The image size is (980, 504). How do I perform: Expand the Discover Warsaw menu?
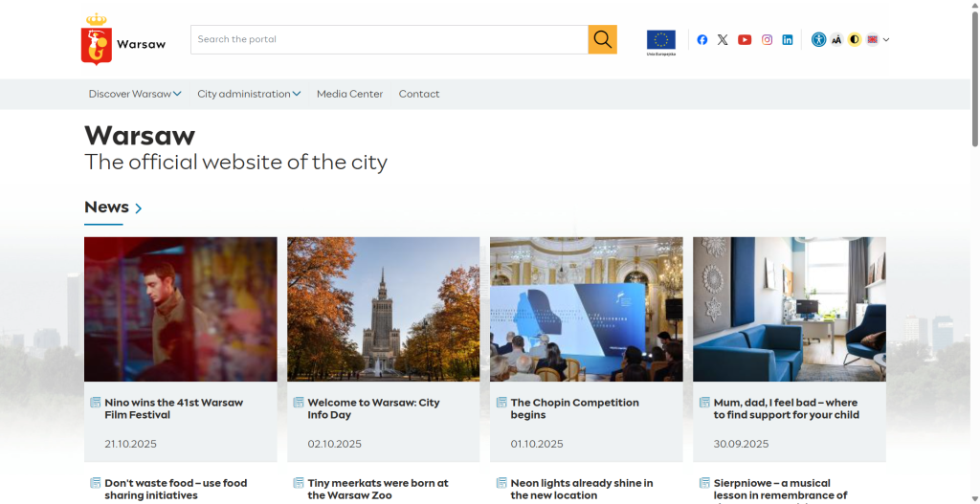(135, 94)
